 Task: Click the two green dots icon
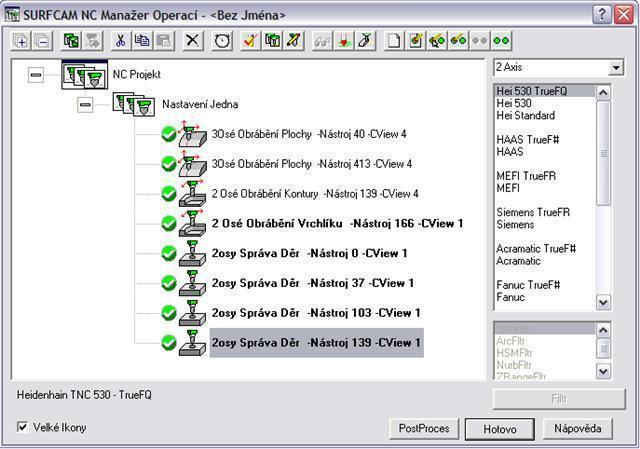tap(501, 41)
